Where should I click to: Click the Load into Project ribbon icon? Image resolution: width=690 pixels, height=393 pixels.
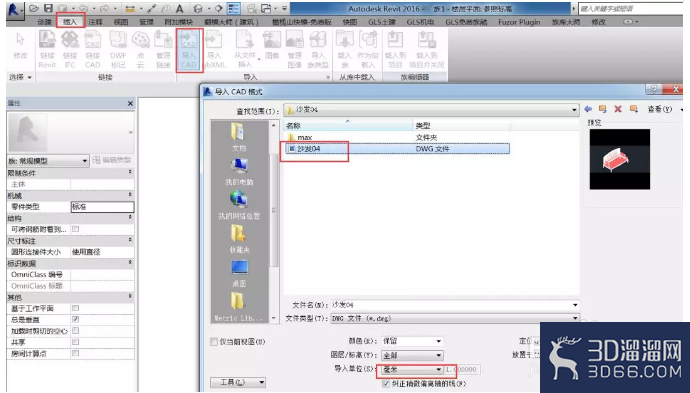[x=395, y=50]
